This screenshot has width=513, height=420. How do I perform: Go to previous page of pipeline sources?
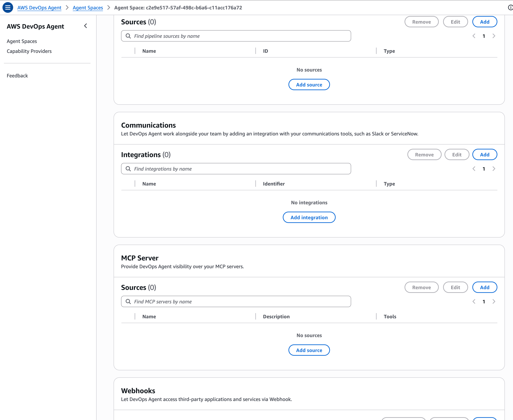(474, 36)
